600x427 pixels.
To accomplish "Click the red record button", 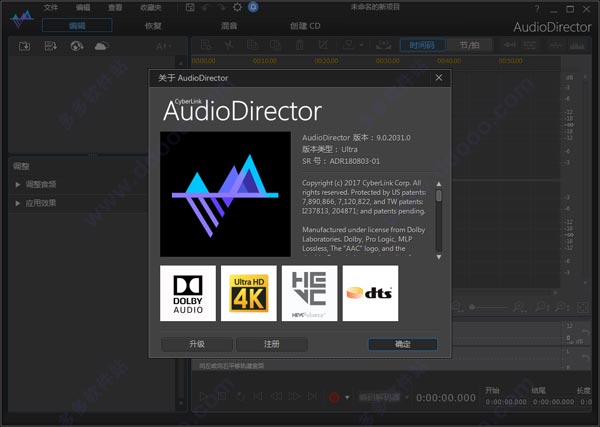I will (x=335, y=397).
